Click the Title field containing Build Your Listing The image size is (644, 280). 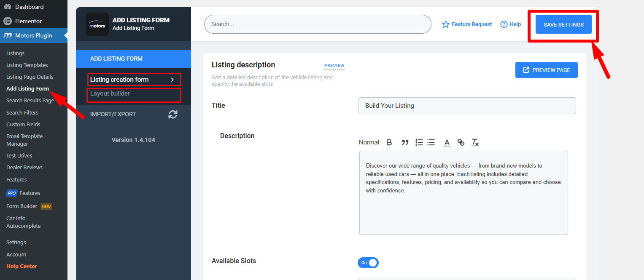point(466,106)
